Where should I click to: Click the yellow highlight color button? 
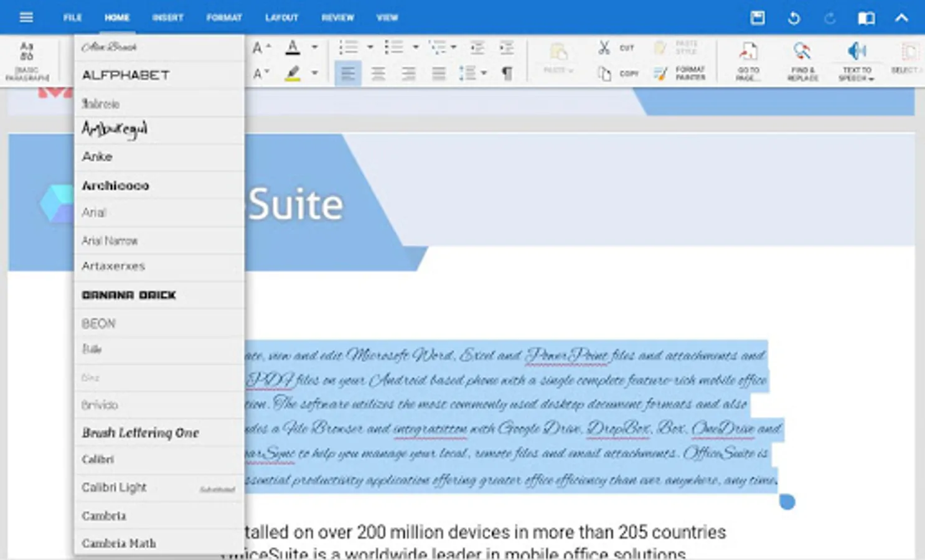click(293, 74)
